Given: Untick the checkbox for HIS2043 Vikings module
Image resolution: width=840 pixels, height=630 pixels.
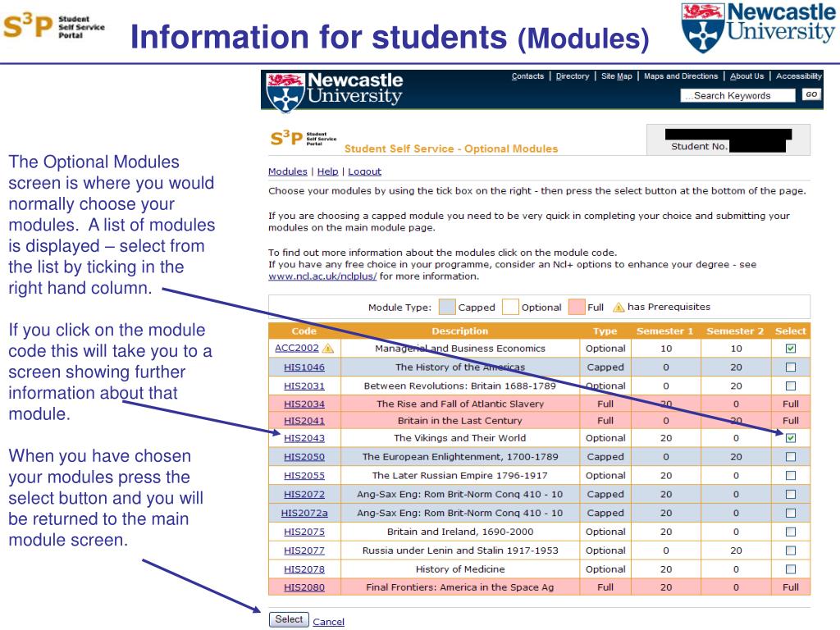Looking at the screenshot, I should coord(790,438).
